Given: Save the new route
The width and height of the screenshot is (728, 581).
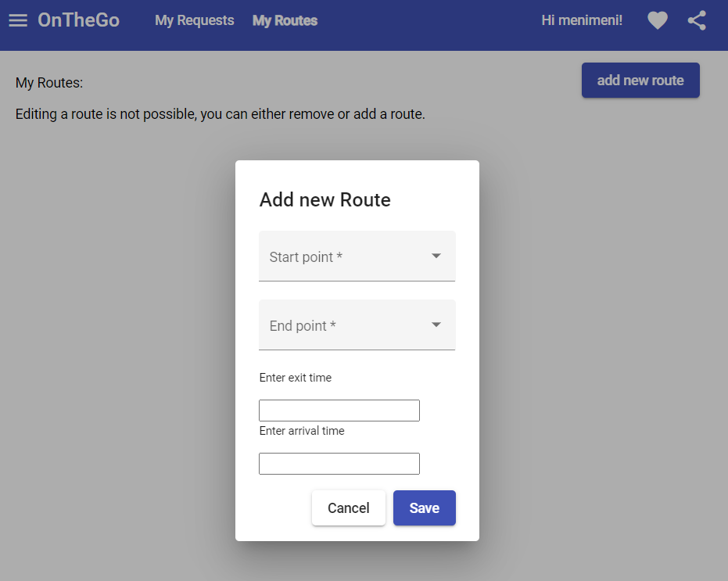Looking at the screenshot, I should [425, 508].
